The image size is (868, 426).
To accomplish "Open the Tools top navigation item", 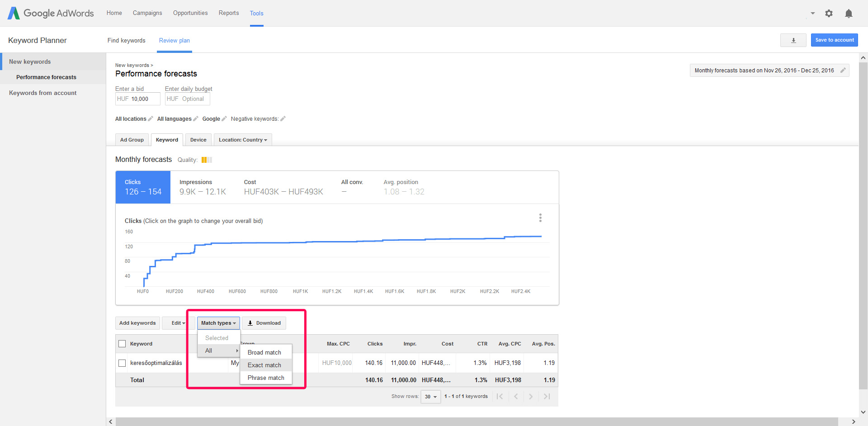I will click(x=257, y=13).
